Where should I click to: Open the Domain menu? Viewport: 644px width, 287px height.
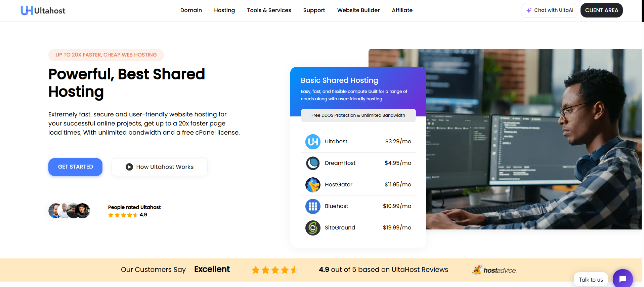pos(191,10)
